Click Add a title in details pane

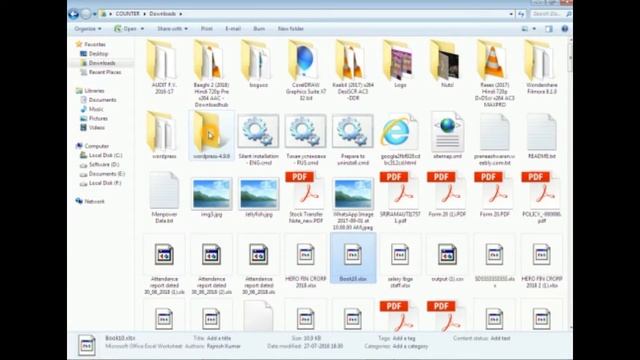(219, 338)
